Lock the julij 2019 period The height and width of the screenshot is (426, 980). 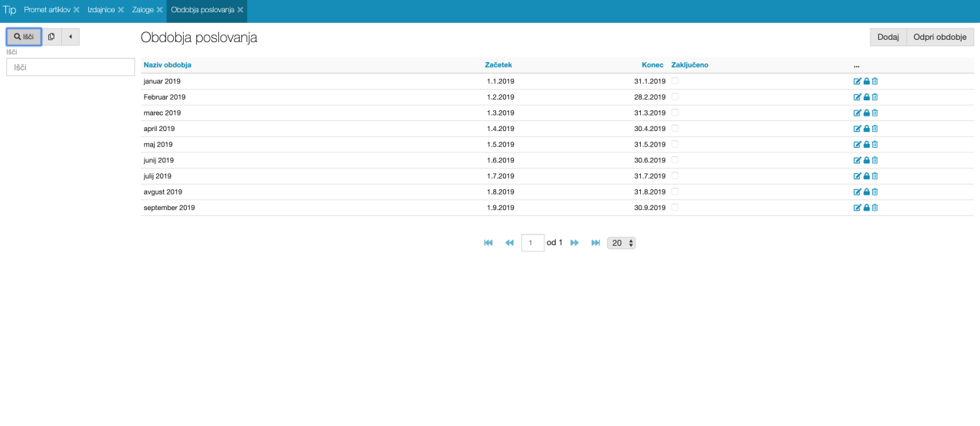pos(867,176)
